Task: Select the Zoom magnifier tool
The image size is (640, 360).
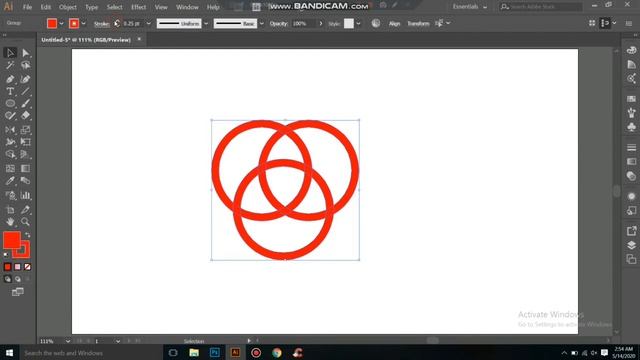Action: click(x=25, y=222)
